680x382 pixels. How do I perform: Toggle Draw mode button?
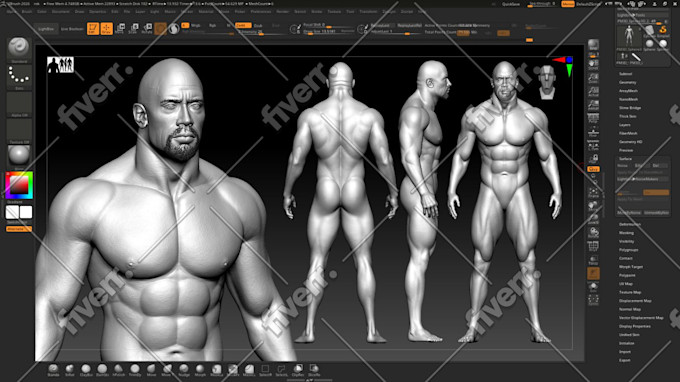point(106,29)
